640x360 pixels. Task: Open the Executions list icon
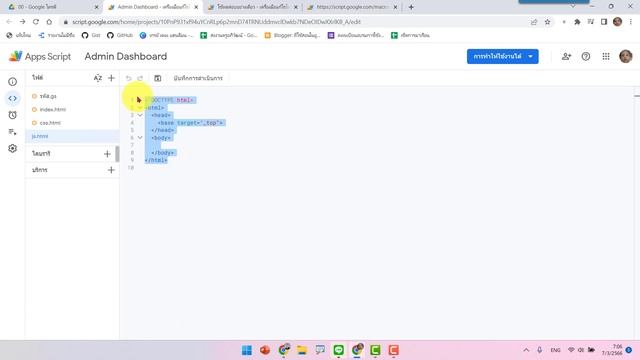[13, 132]
